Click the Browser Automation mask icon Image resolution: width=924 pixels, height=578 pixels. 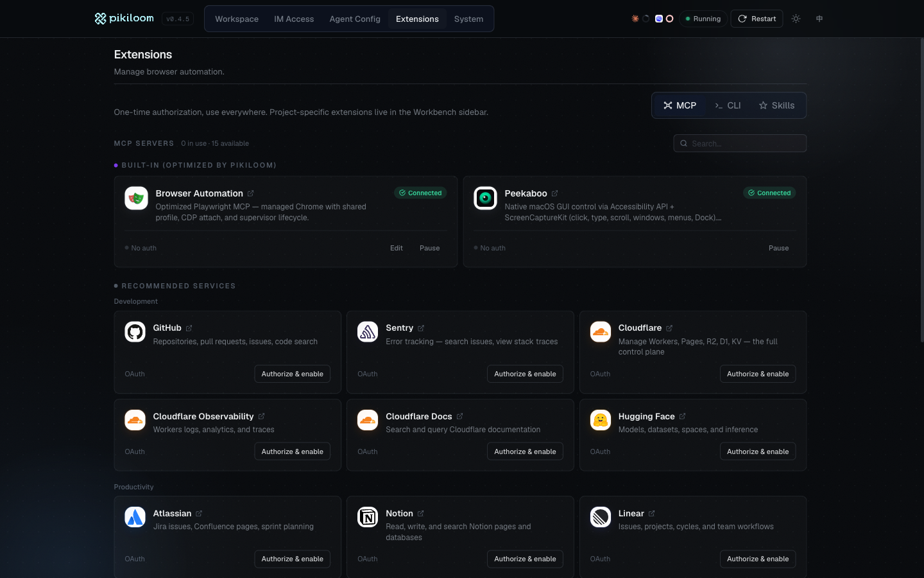point(136,198)
